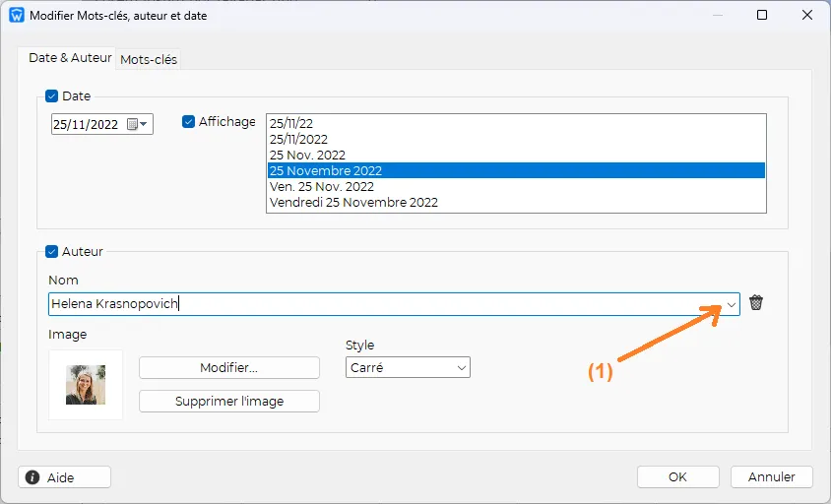Switch to the Mots-clés tab
The image size is (831, 504).
pos(149,59)
